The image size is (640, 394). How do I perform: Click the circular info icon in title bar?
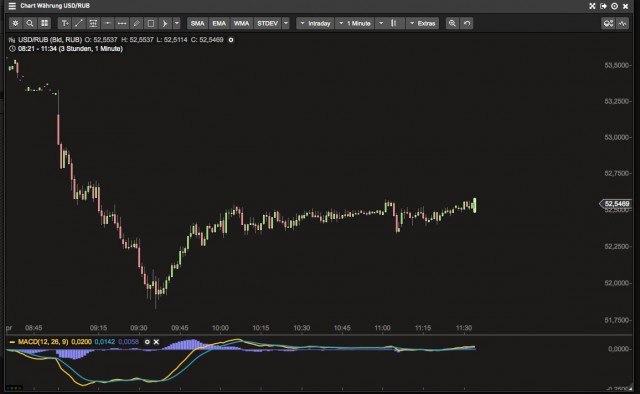click(x=614, y=6)
